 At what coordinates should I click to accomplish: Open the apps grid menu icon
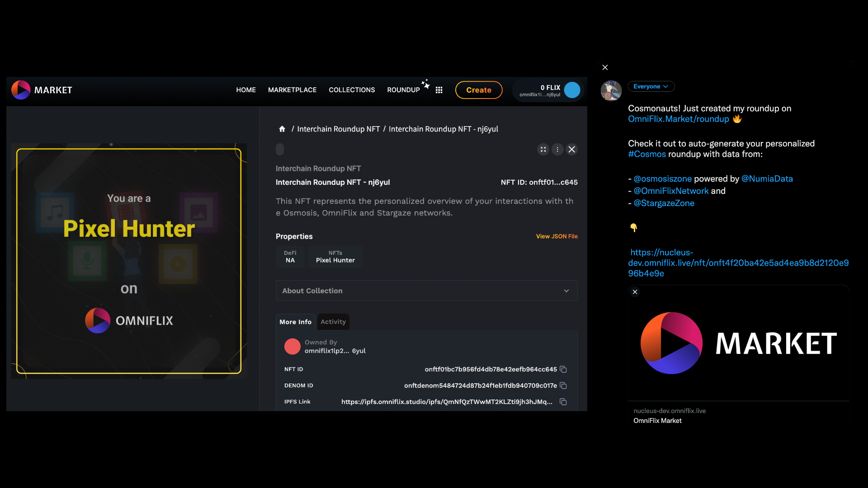439,90
